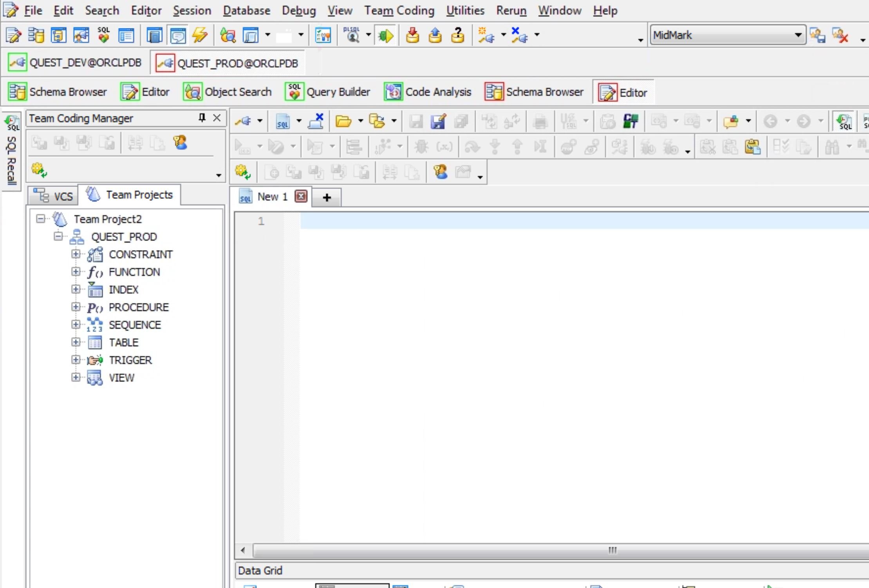Open the Team Coding menu
The width and height of the screenshot is (869, 588).
(x=400, y=10)
